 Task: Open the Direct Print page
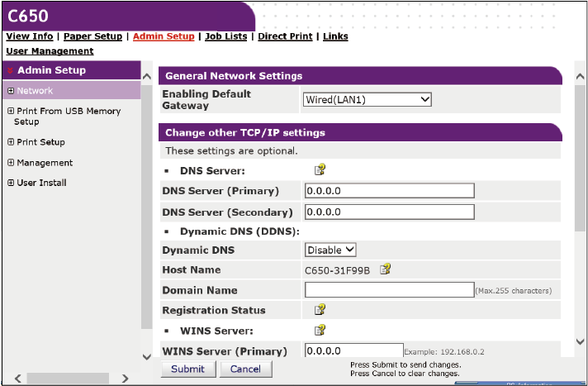(x=285, y=36)
